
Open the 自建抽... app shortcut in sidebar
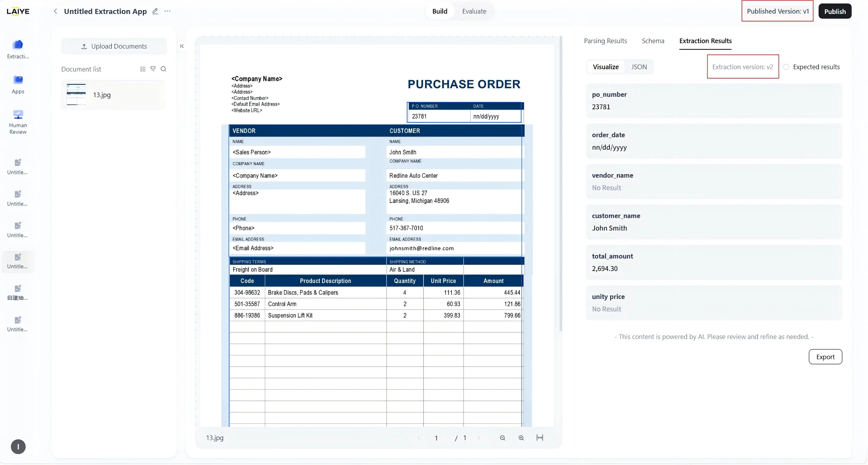(17, 293)
